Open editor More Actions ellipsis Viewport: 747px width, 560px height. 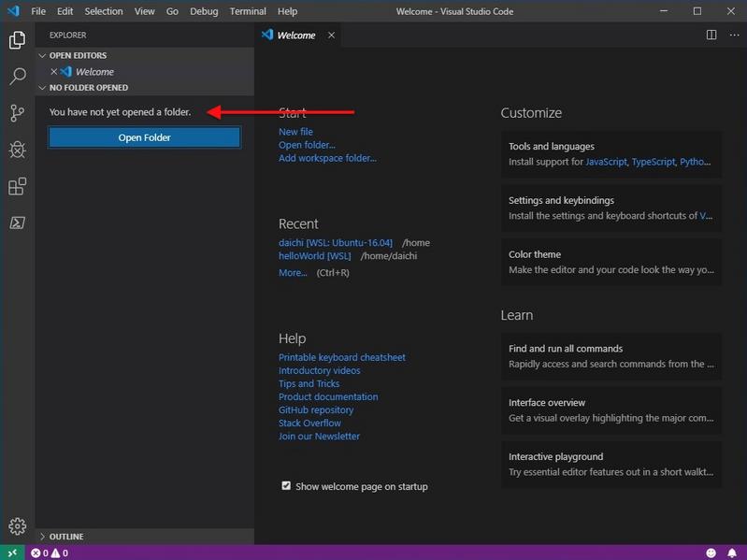coord(734,35)
